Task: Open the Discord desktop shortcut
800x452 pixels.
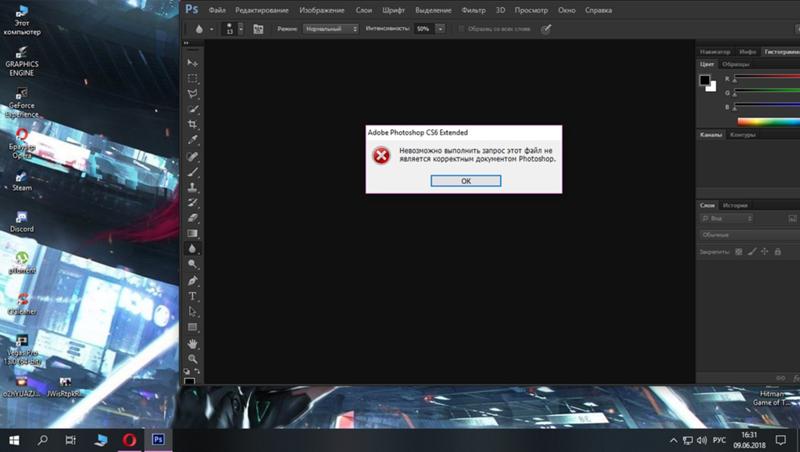Action: tap(21, 222)
